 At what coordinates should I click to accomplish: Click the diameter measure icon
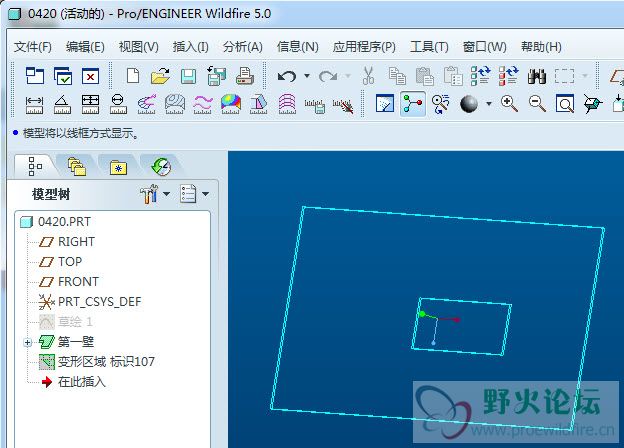click(x=118, y=105)
